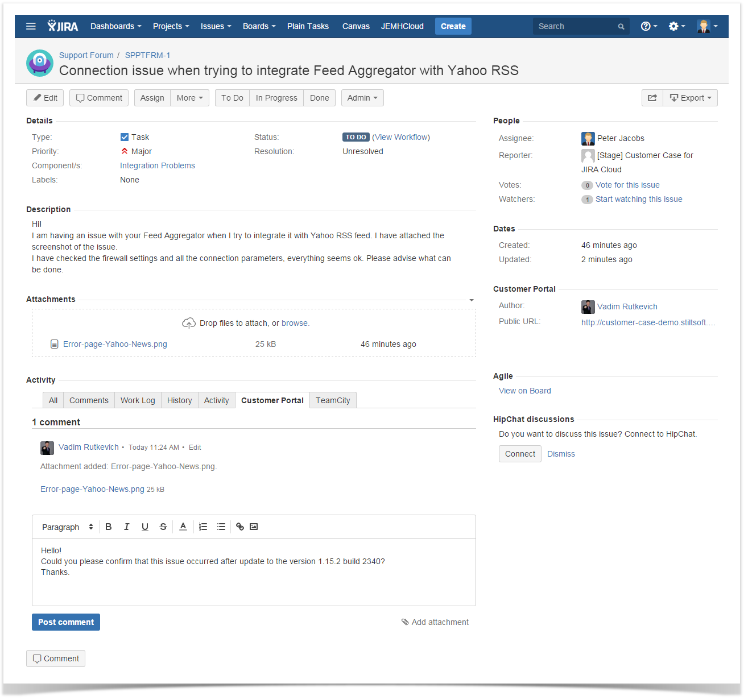The height and width of the screenshot is (700, 748).
Task: Click the Support Forum project avatar
Action: tap(40, 63)
